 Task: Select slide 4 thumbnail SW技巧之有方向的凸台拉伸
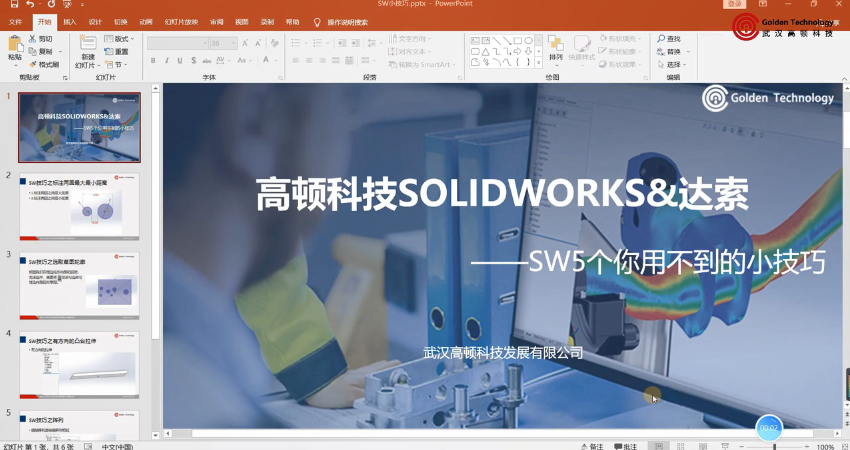(79, 365)
